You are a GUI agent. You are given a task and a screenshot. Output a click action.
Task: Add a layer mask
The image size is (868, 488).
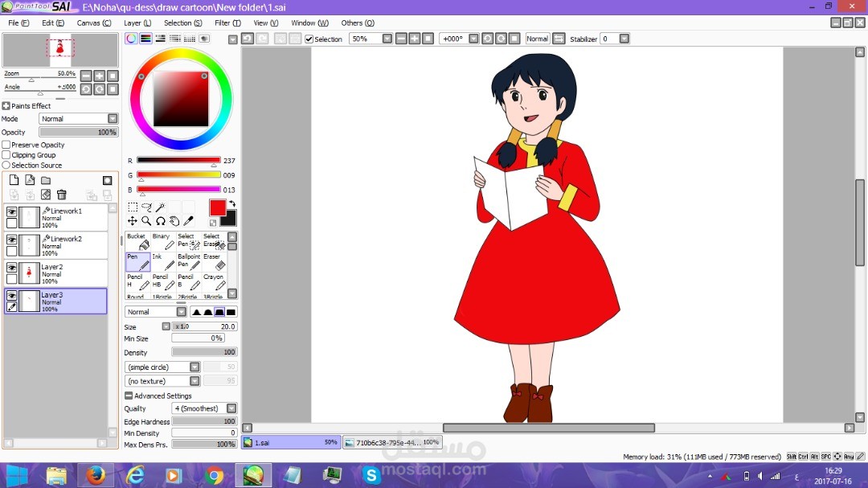click(x=108, y=181)
